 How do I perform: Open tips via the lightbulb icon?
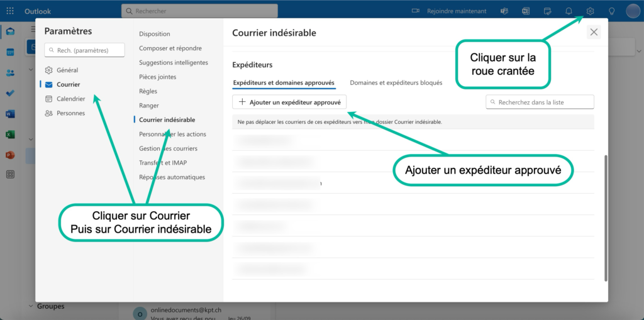[x=611, y=11]
